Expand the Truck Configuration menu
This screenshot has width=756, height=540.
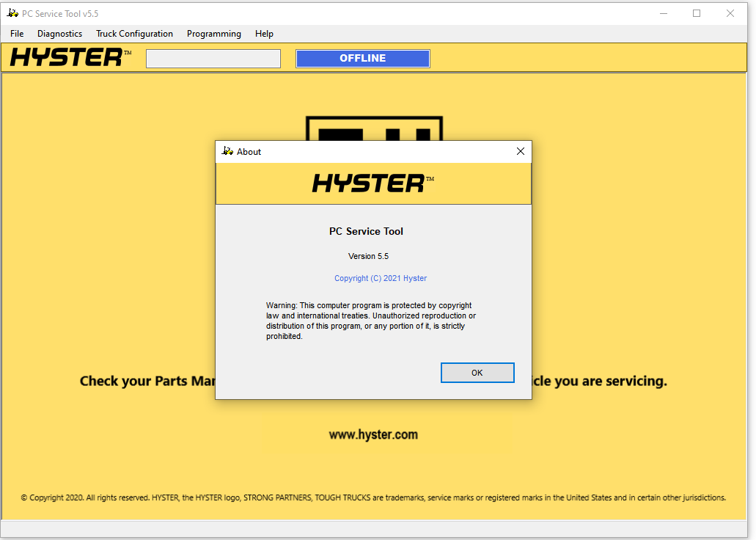pos(134,34)
